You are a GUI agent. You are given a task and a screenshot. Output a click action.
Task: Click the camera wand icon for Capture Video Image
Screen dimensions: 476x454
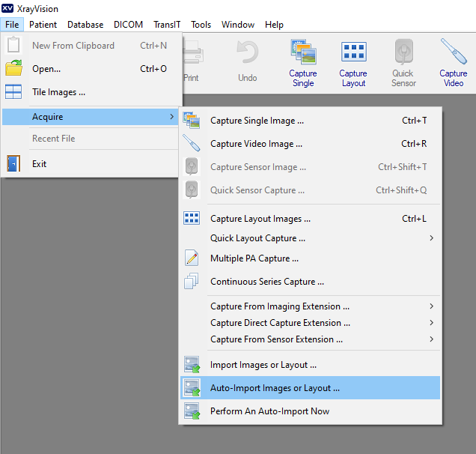(x=192, y=143)
